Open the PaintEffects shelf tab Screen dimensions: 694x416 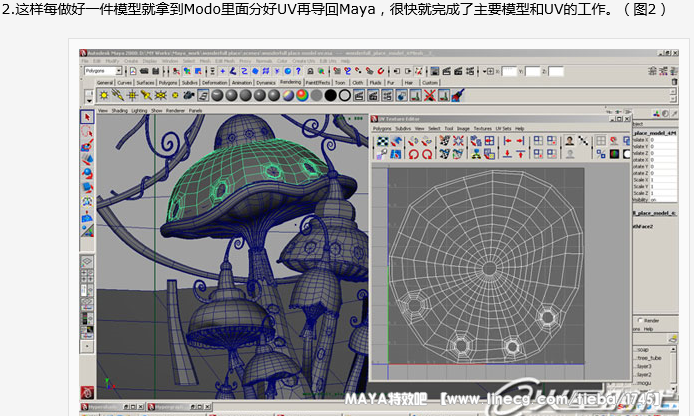318,83
